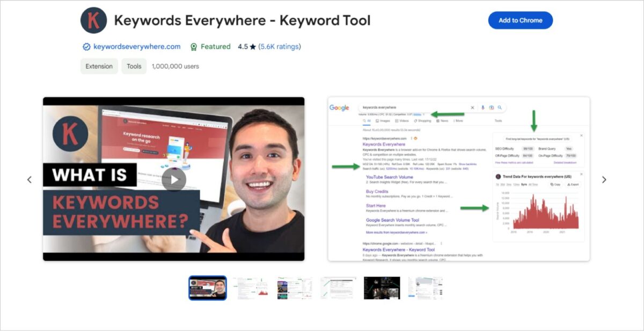Open the purple 'Keywords Everywhere' search result heading
The height and width of the screenshot is (331, 644).
click(384, 144)
